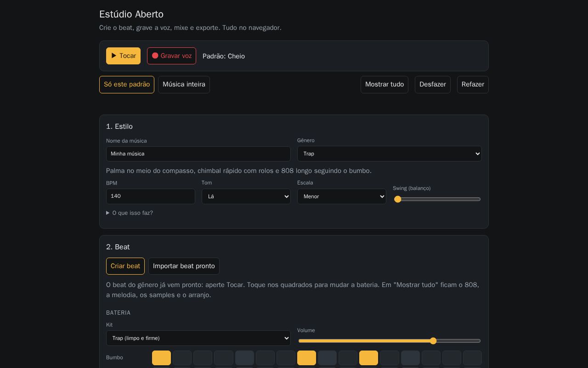This screenshot has height=368, width=588.
Task: Select the Só este padrão mode
Action: click(x=127, y=85)
